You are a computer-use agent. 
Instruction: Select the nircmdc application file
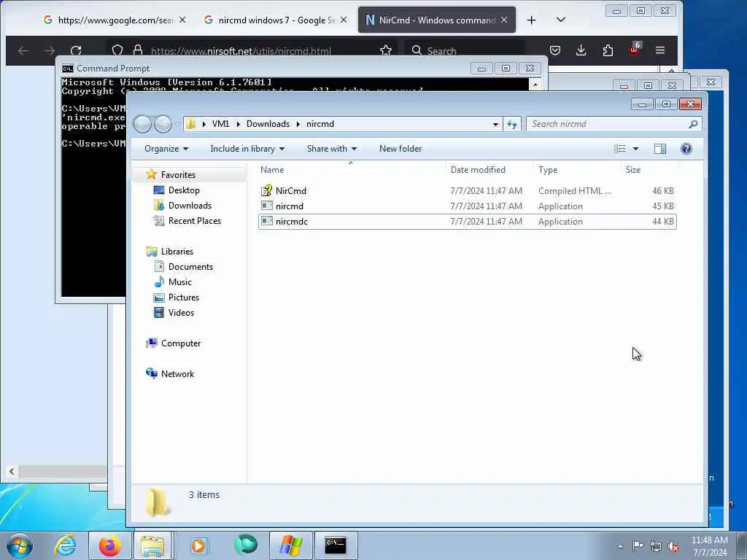point(467,222)
